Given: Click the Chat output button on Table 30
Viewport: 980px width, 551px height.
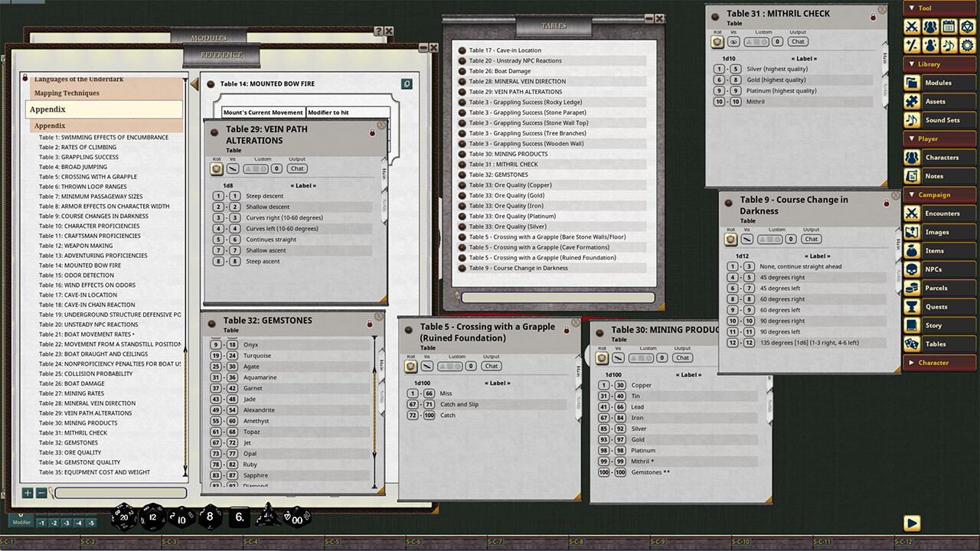Looking at the screenshot, I should (x=681, y=357).
